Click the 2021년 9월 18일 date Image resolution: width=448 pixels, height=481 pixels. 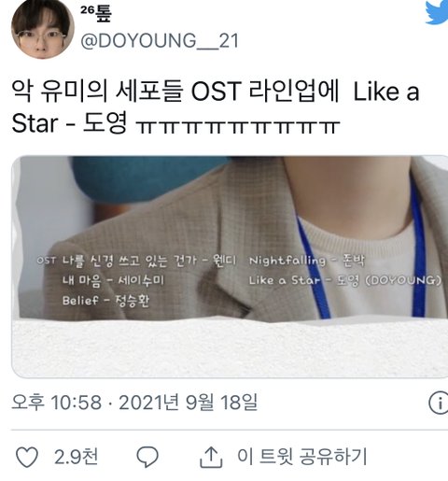(189, 403)
